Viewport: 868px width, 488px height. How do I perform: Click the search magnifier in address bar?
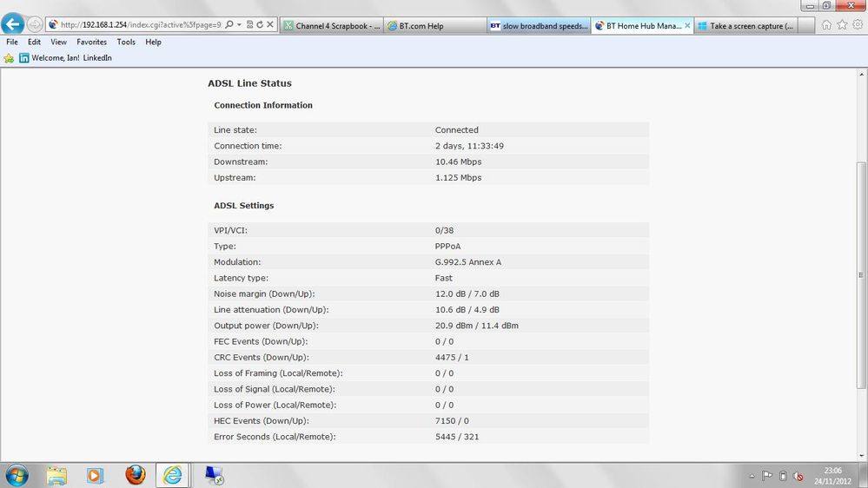(229, 25)
